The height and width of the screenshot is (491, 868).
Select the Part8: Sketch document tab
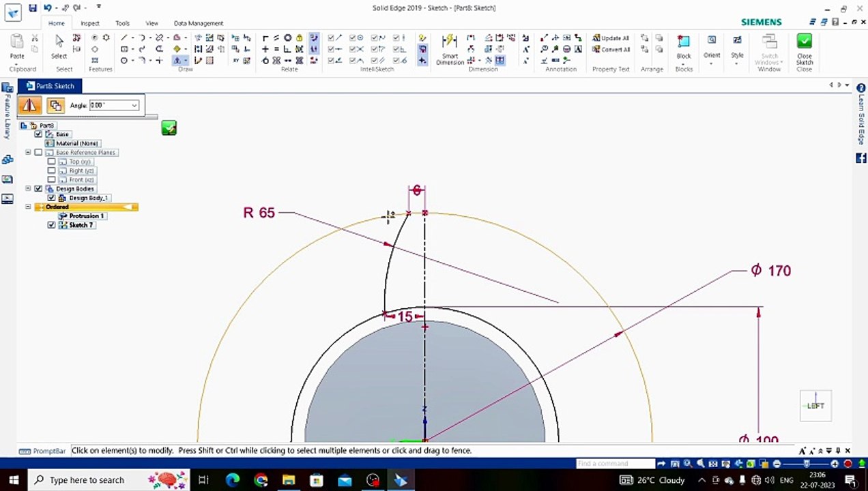coord(50,86)
